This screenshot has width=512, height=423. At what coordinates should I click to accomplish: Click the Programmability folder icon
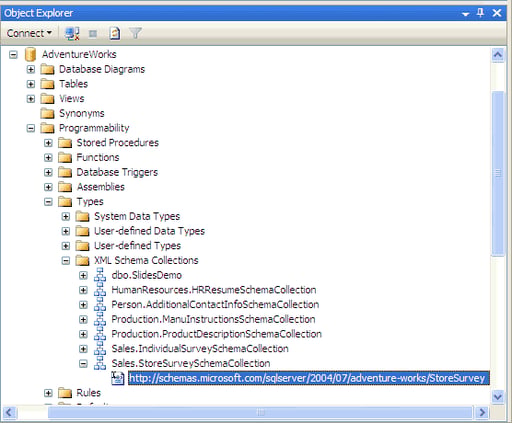pos(47,128)
